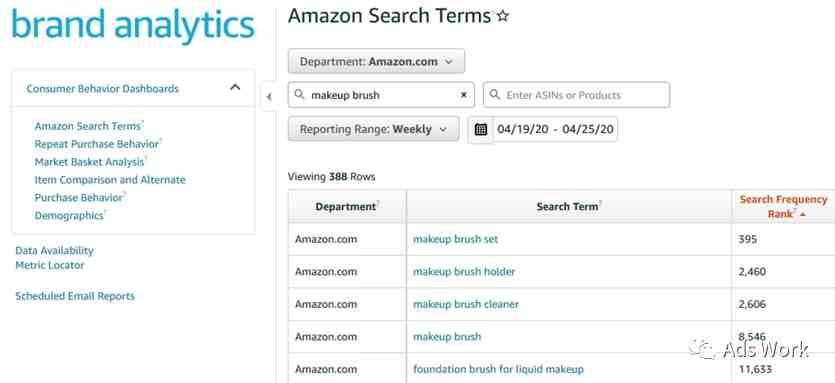Select the 04/19/20 - 04/25/20 date range field
This screenshot has width=835, height=383.
point(555,129)
